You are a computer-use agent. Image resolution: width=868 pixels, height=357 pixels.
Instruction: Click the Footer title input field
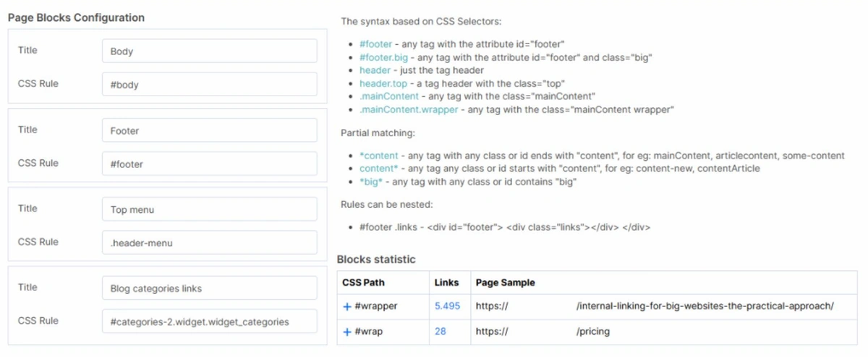[209, 131]
